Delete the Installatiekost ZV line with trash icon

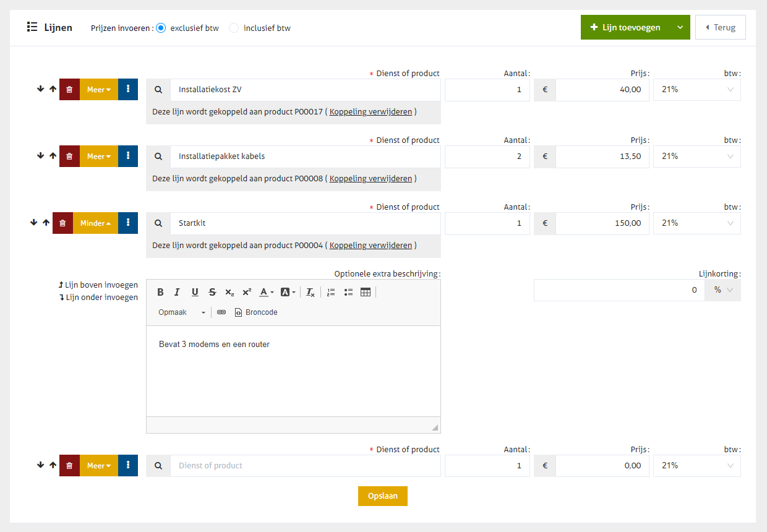(x=69, y=90)
